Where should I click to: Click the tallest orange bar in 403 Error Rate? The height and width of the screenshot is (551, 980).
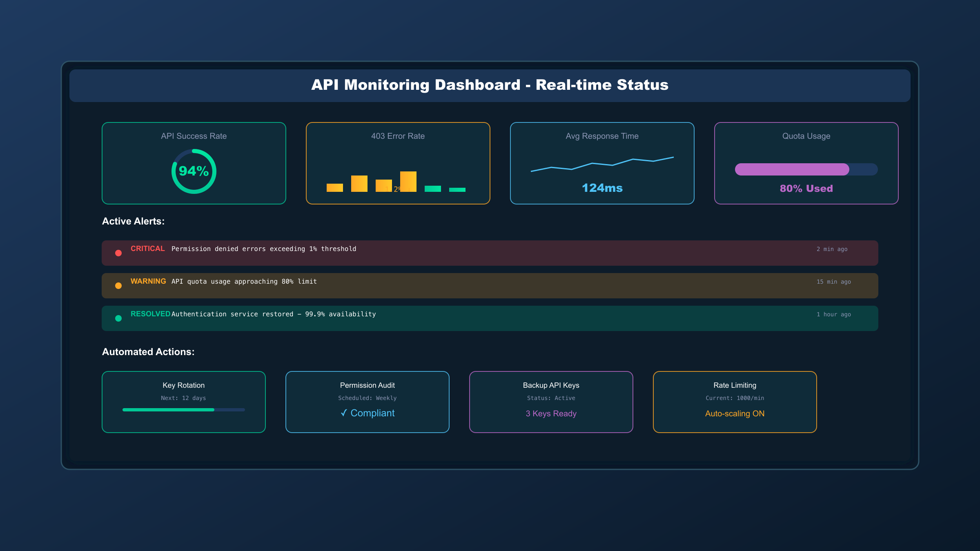click(408, 182)
